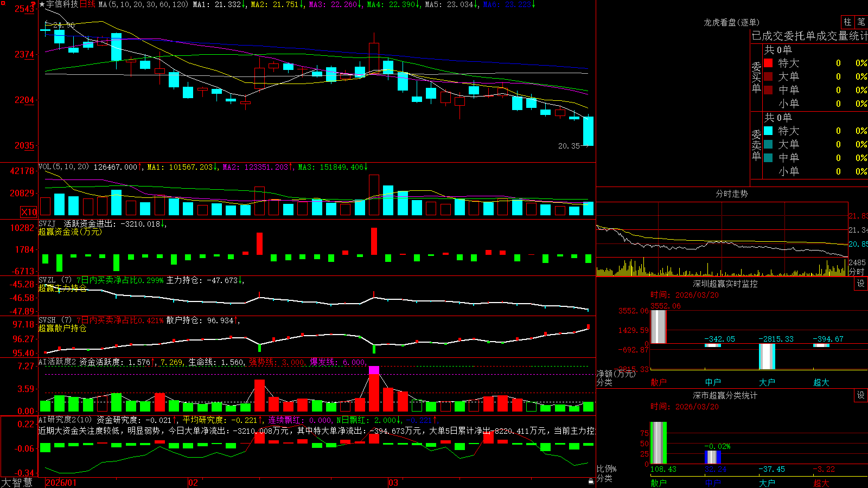Click the tall magenta-topped bar in AI活跃度2
Image resolution: width=868 pixels, height=488 pixels.
point(374,389)
